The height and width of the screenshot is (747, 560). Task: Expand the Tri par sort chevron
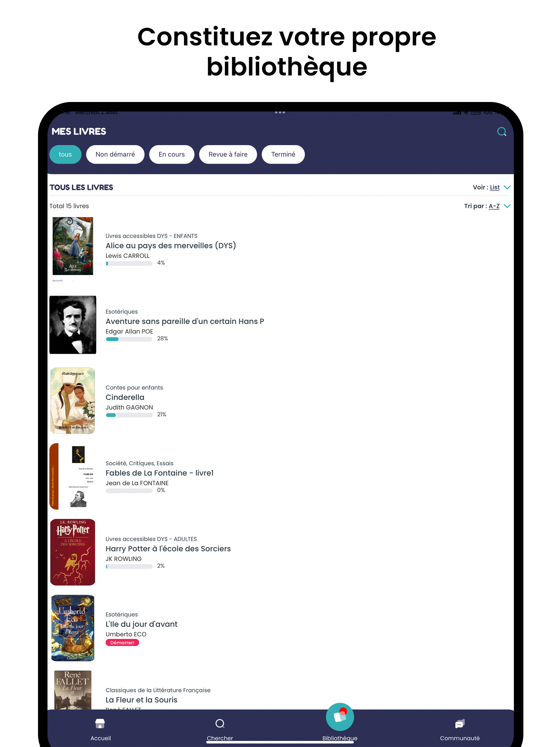[x=507, y=206]
